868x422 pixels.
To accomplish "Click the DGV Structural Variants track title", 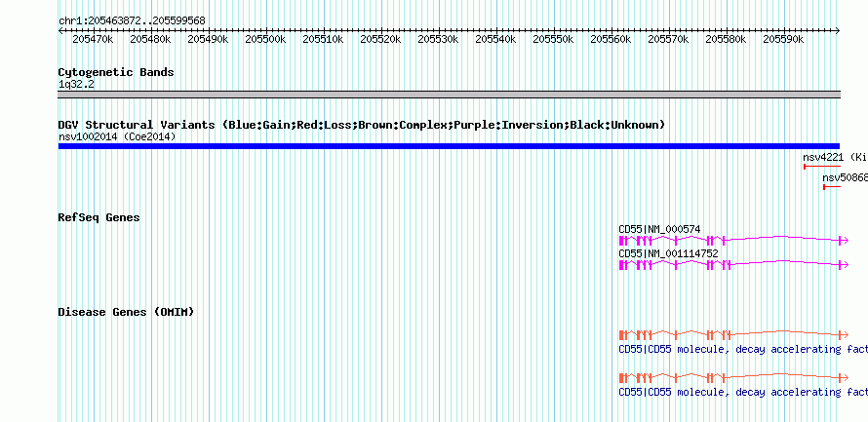I will coord(362,125).
